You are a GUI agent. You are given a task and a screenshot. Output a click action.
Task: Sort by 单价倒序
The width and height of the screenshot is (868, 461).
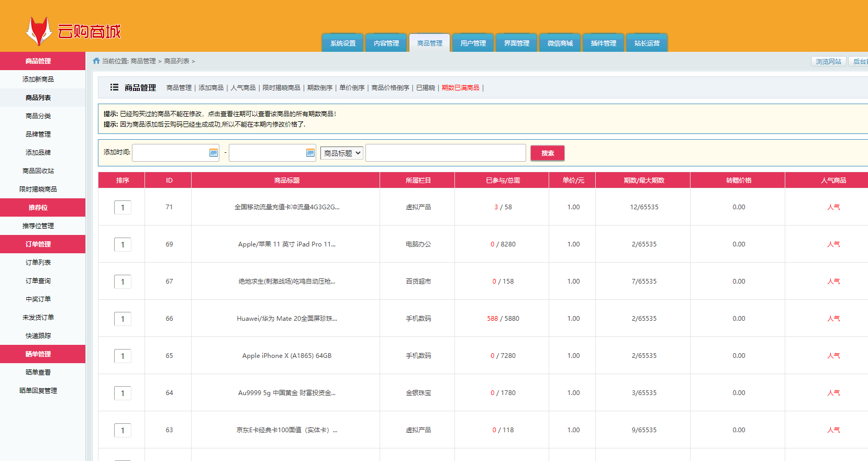point(352,87)
